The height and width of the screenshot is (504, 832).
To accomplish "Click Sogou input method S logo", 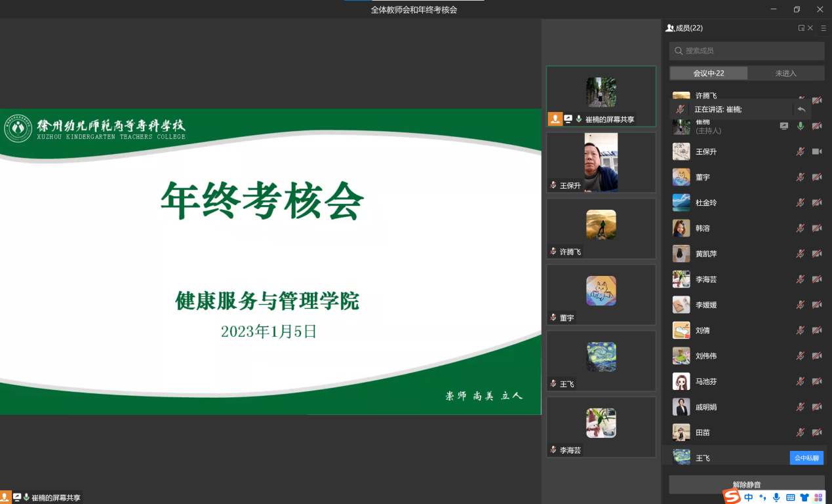I will pos(731,497).
